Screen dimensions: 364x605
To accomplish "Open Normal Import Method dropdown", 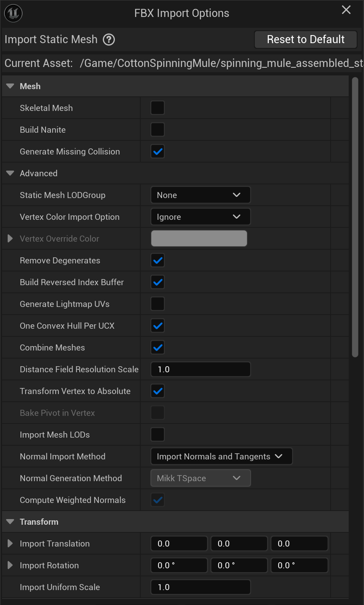I will click(x=222, y=457).
